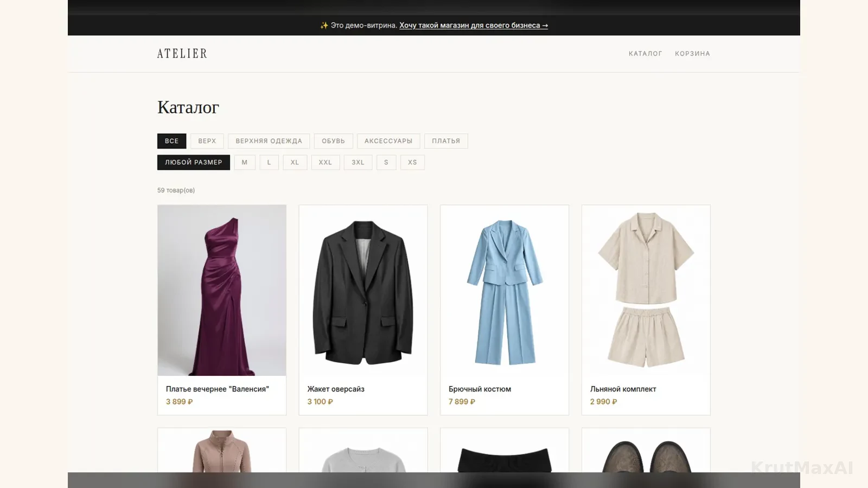This screenshot has height=488, width=868.
Task: Choose size M filter
Action: (245, 162)
